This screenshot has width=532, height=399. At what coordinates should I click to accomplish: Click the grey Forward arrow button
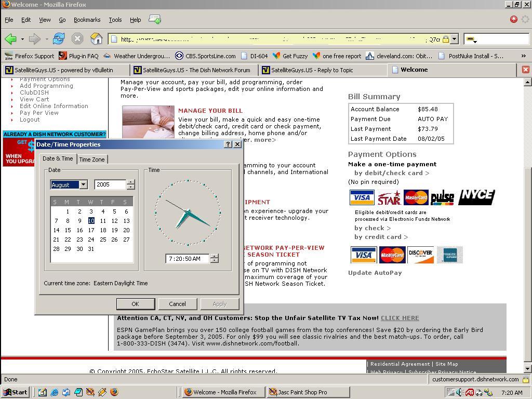(x=34, y=39)
